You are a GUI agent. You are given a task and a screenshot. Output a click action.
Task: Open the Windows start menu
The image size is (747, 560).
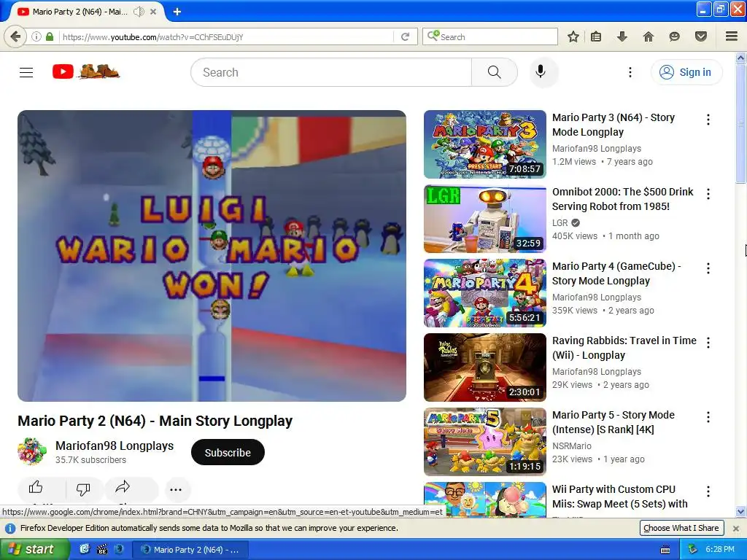[x=34, y=549]
